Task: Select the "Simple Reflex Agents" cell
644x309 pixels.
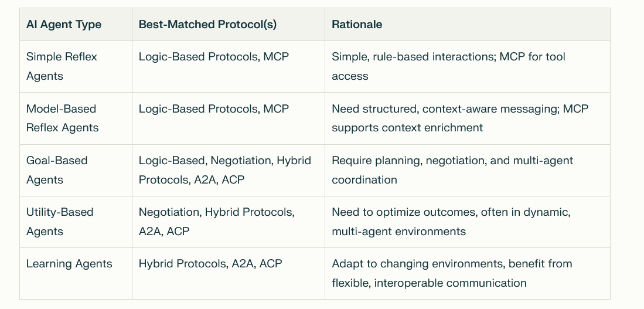Action: point(62,66)
